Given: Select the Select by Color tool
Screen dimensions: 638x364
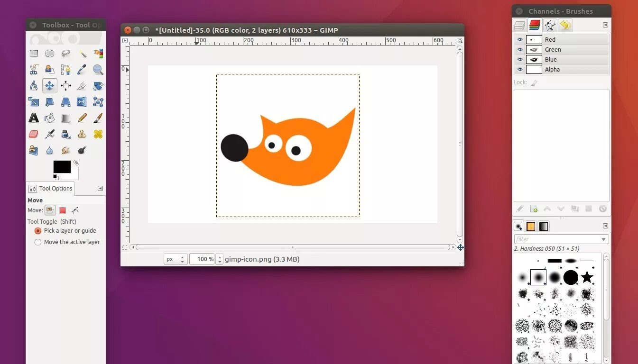Looking at the screenshot, I should point(98,54).
